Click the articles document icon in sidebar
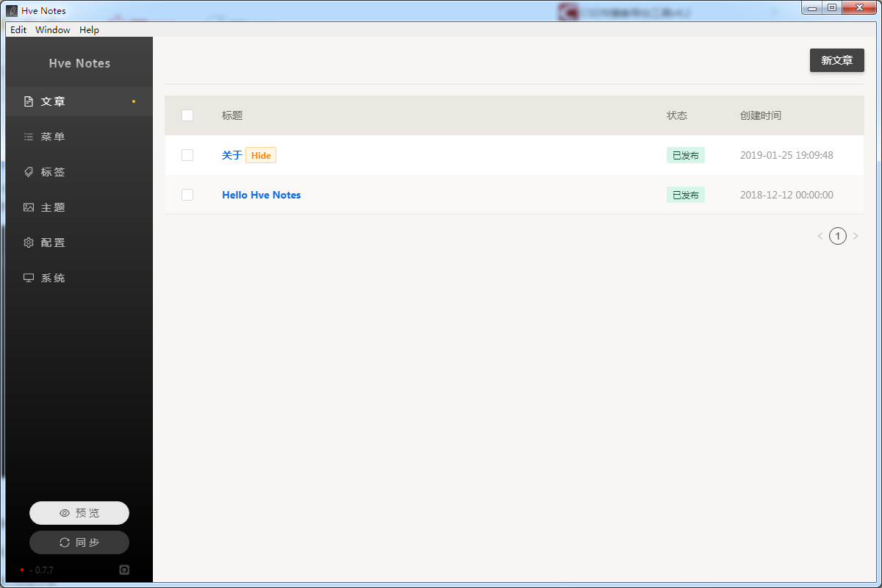Viewport: 882px width, 588px height. 29,101
